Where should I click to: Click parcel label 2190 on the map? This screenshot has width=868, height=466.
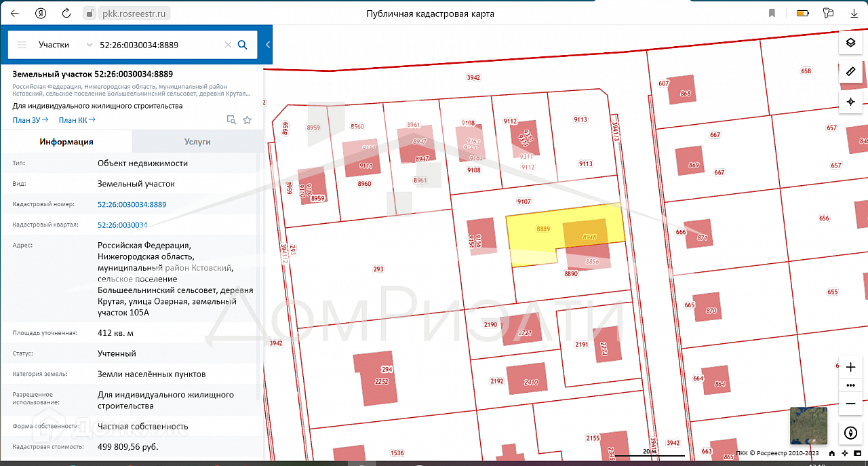(490, 325)
